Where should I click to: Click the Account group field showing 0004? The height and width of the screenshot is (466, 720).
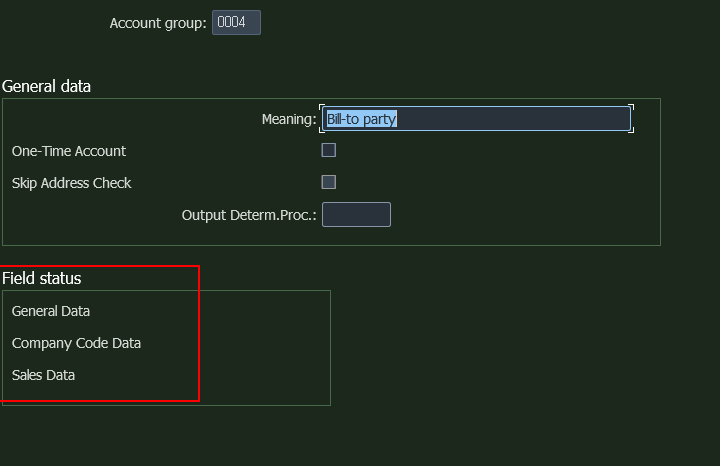pyautogui.click(x=236, y=22)
